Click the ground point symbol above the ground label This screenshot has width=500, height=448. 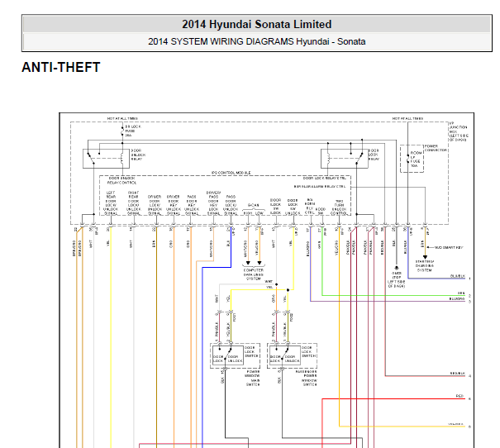click(x=397, y=268)
